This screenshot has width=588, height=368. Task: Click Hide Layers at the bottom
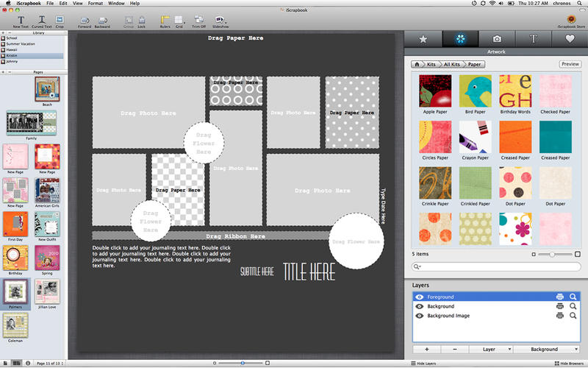point(426,364)
